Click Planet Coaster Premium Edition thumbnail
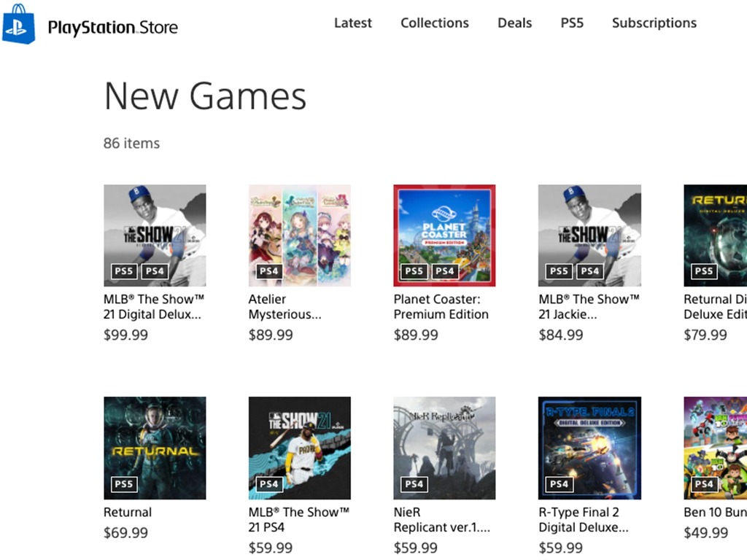747x560 pixels. 444,235
